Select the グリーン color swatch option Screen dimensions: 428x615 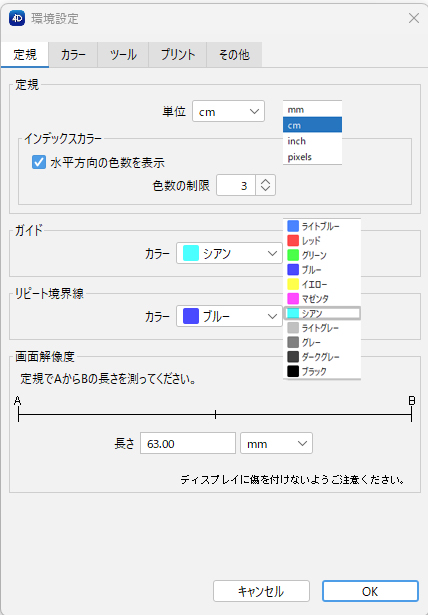(x=322, y=255)
